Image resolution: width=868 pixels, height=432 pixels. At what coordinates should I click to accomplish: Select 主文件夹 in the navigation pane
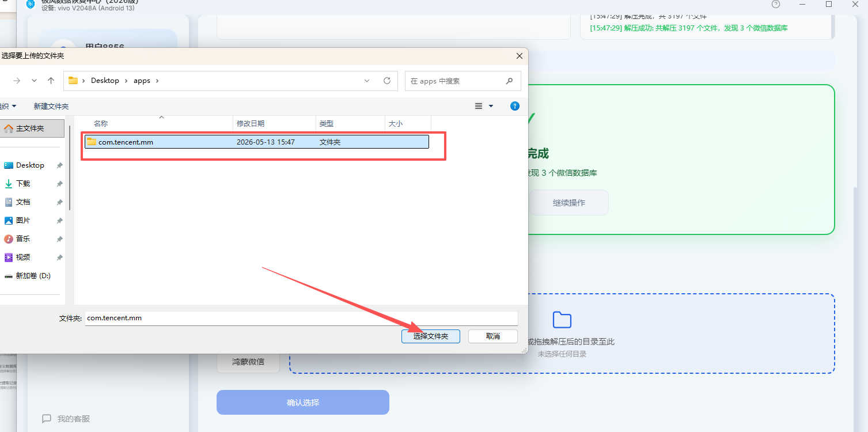(x=32, y=128)
